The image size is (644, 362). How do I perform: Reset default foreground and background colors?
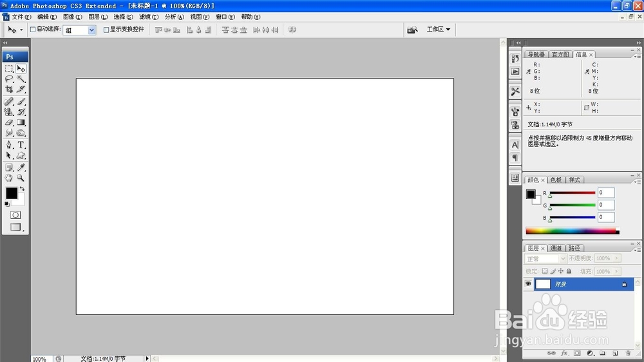(x=7, y=204)
